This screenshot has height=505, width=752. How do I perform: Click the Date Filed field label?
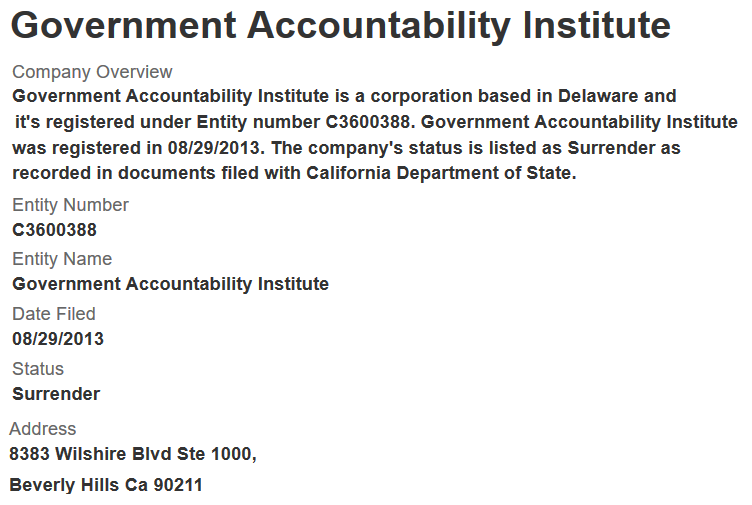click(x=54, y=314)
